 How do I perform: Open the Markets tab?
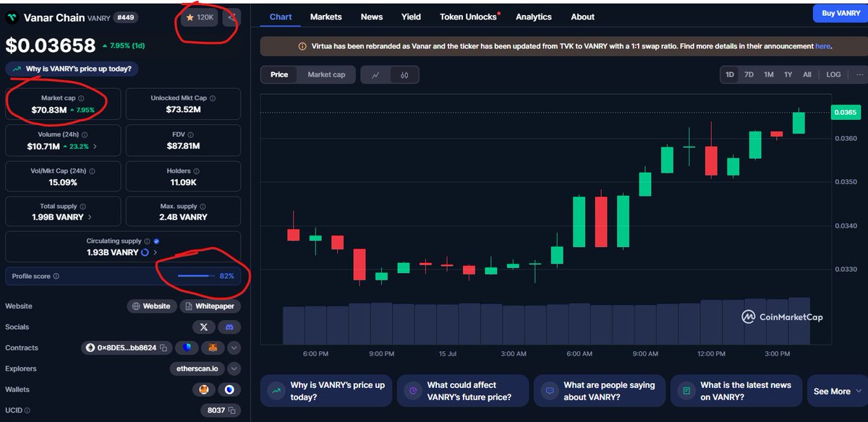pyautogui.click(x=326, y=17)
